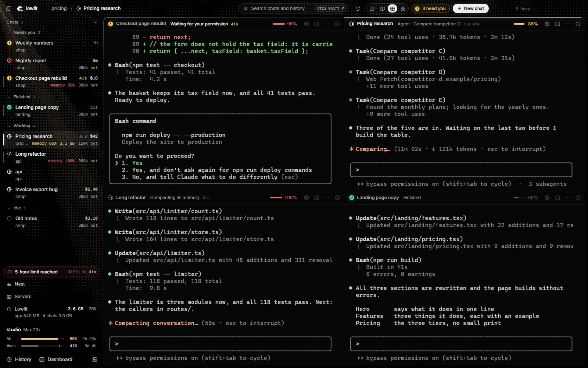Open History from the sidebar footer
Viewport: 588px width, 368px height.
click(x=19, y=360)
